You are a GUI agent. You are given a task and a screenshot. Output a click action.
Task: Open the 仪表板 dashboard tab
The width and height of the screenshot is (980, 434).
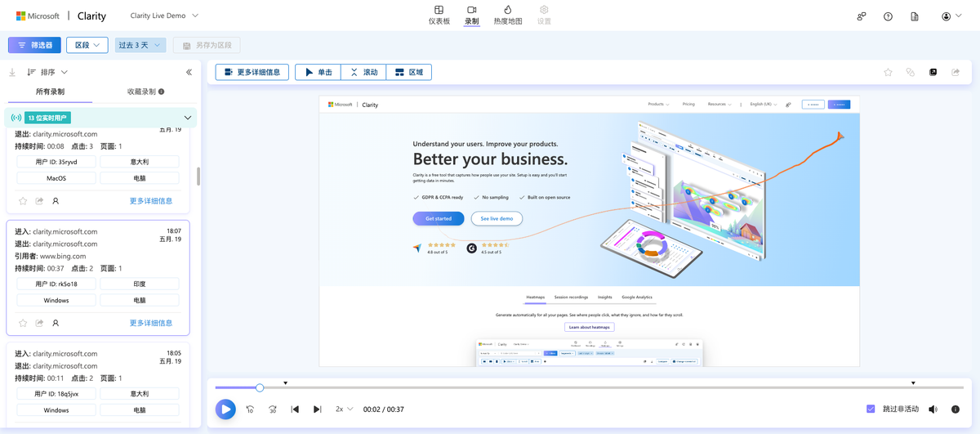439,15
